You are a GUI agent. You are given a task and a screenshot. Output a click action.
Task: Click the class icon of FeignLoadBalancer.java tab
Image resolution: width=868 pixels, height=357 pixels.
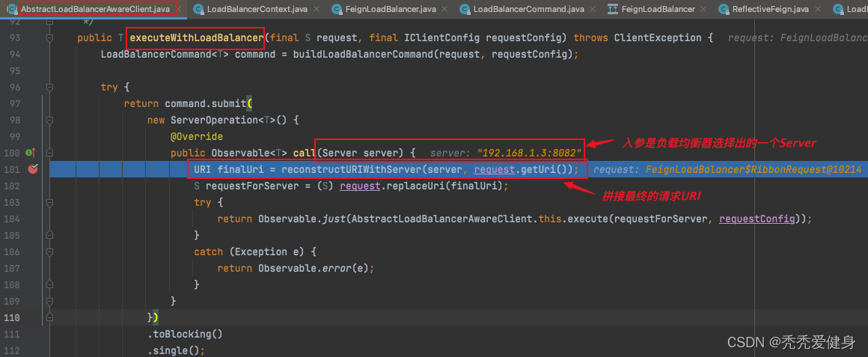point(336,9)
